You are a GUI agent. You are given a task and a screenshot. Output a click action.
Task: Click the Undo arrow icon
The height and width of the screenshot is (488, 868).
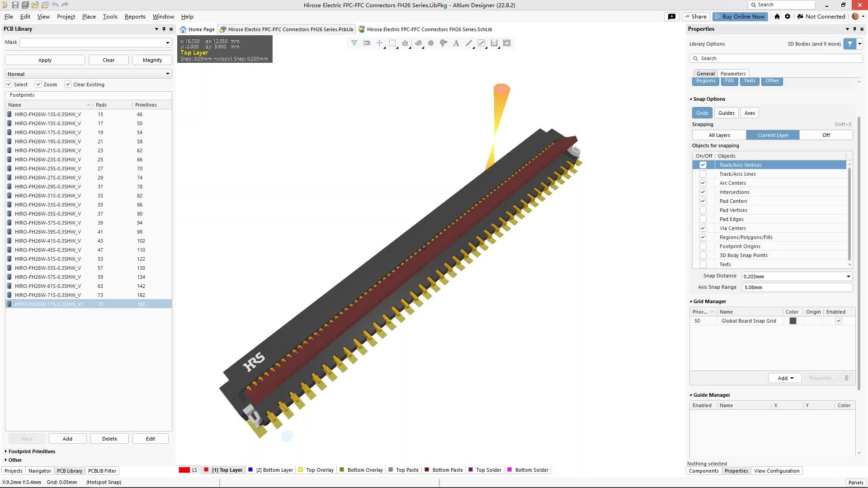click(55, 5)
